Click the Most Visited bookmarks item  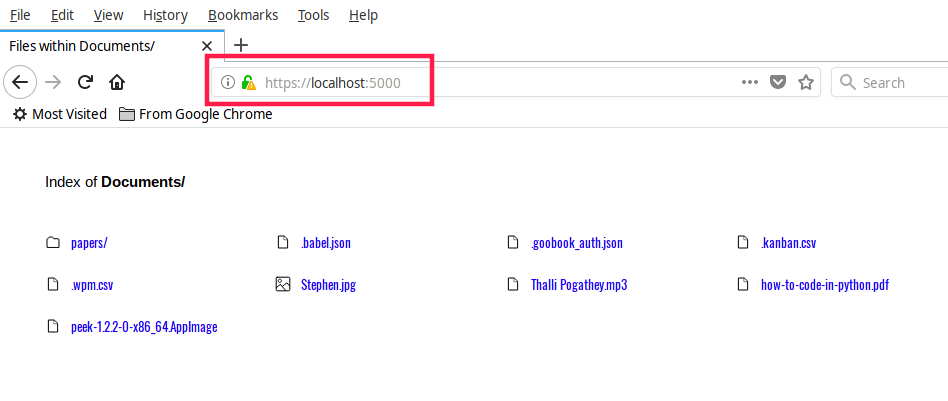pos(60,114)
